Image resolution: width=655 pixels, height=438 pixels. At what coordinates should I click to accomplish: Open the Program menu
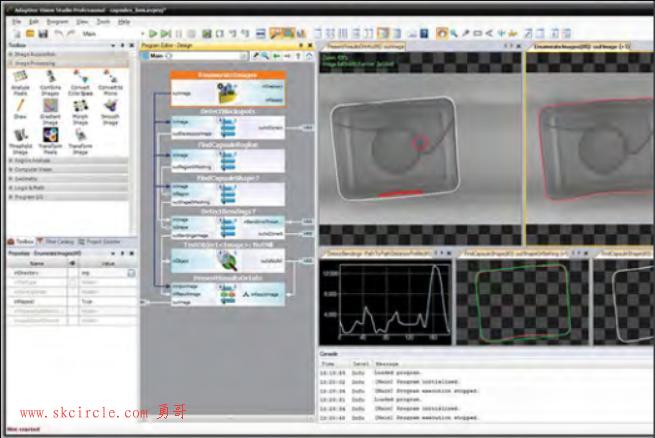[x=57, y=21]
